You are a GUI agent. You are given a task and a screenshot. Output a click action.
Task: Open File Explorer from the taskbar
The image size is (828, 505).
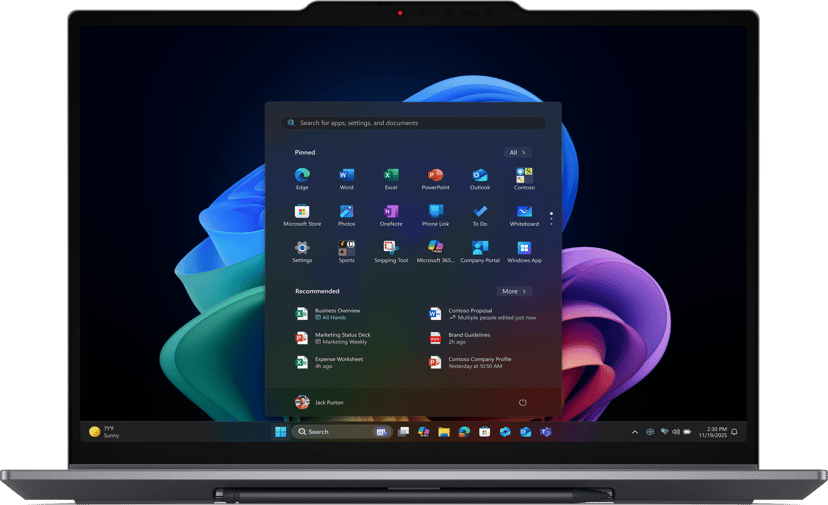444,432
